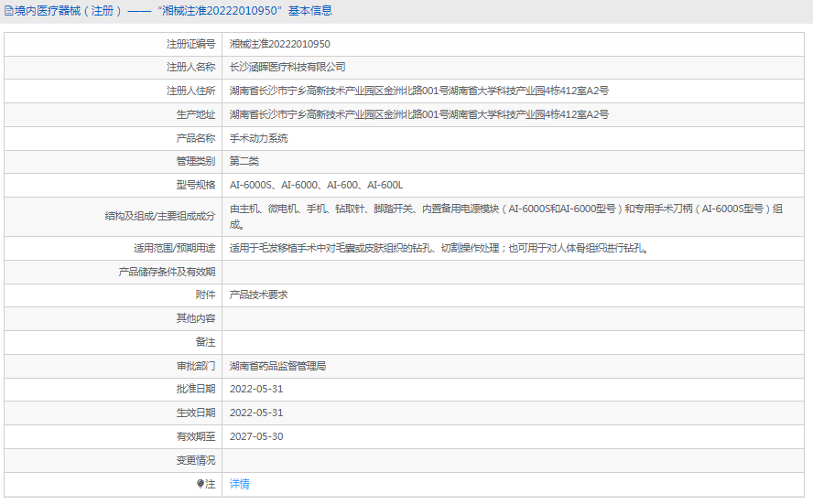813x504 pixels.
Task: Click the 产品名称 label
Action: (196, 138)
